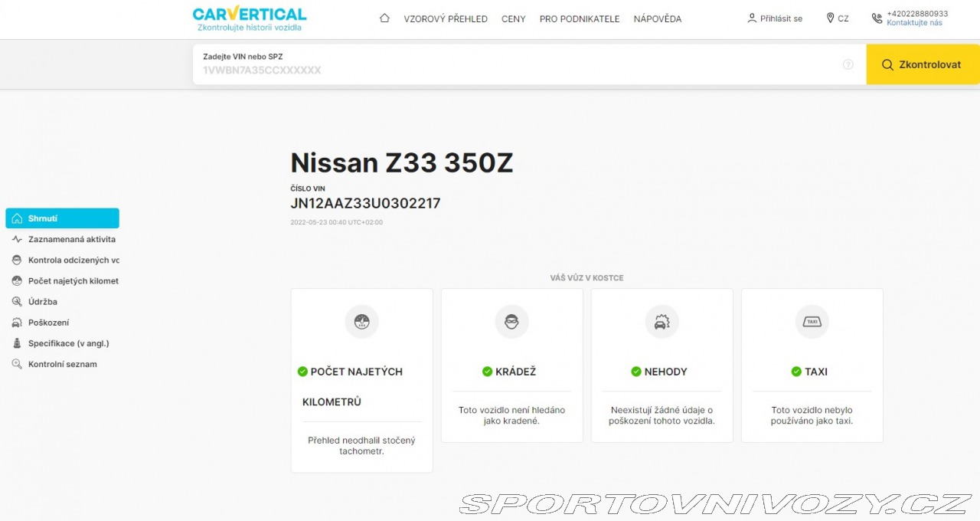Click the help question mark in VIN field

pyautogui.click(x=848, y=64)
